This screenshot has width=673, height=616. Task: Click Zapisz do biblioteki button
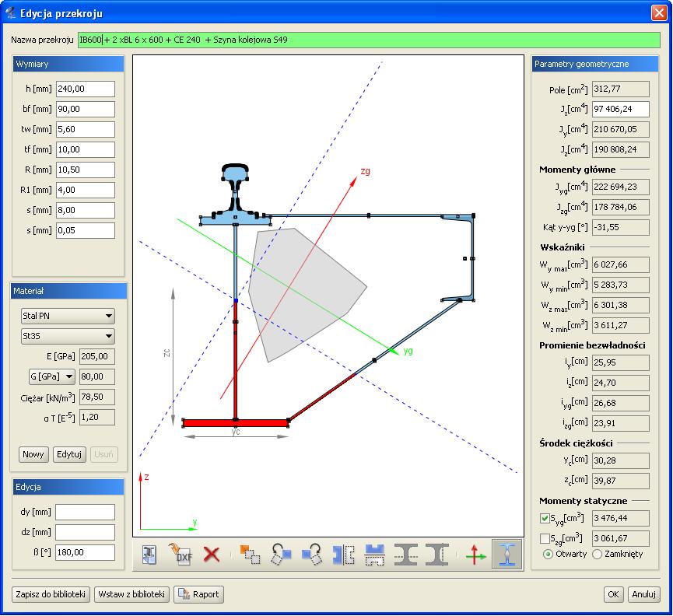click(x=51, y=594)
